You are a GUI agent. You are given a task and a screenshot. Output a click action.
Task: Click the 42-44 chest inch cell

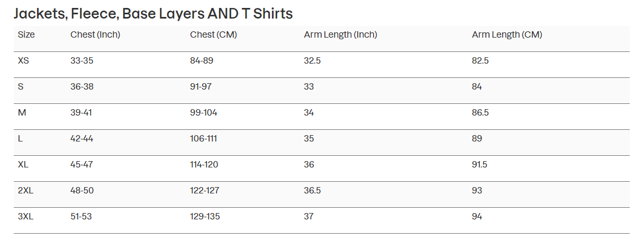point(81,139)
